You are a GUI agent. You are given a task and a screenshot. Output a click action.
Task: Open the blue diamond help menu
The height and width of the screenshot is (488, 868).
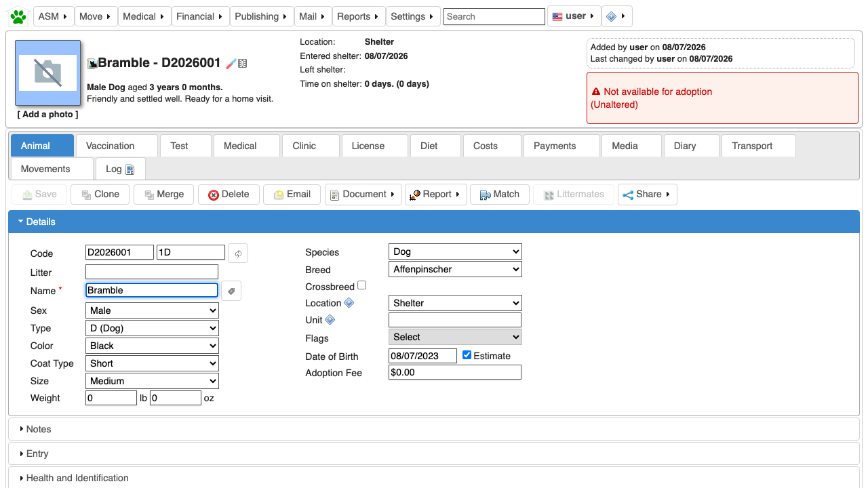pos(617,16)
